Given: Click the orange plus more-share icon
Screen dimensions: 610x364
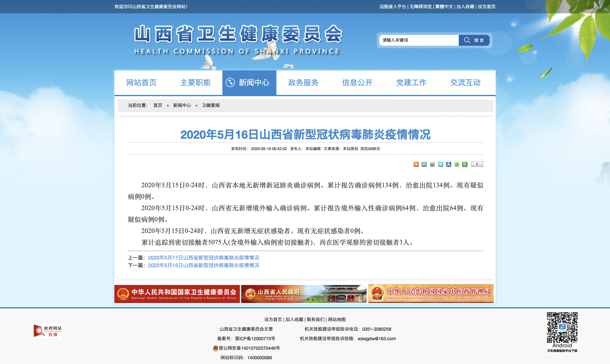Looking at the screenshot, I should point(416,164).
